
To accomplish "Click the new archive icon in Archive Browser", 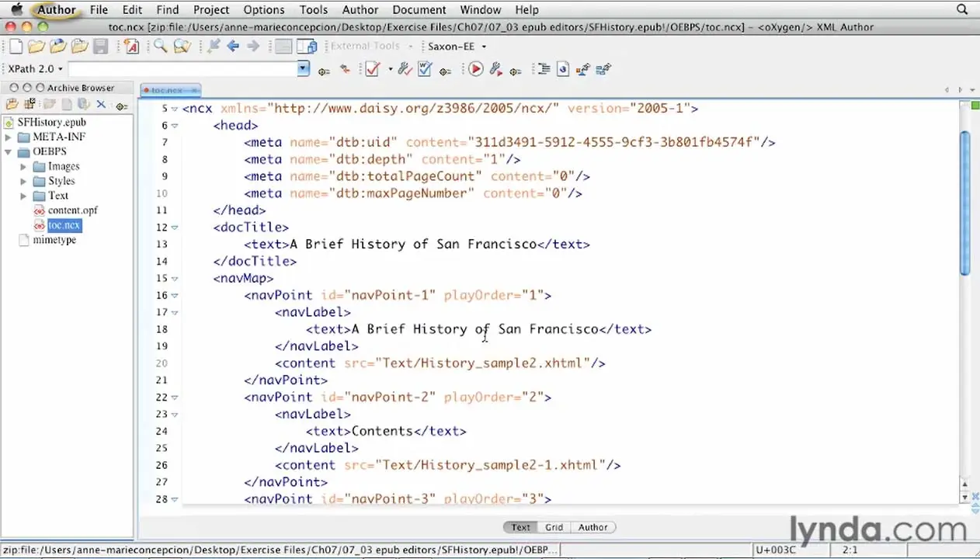I will (x=30, y=104).
